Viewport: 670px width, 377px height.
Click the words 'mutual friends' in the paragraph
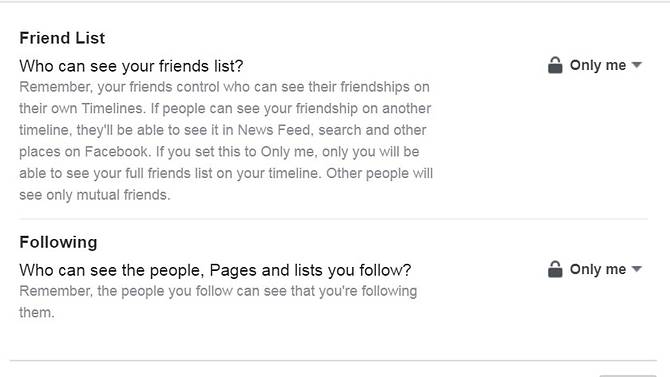[x=123, y=195]
